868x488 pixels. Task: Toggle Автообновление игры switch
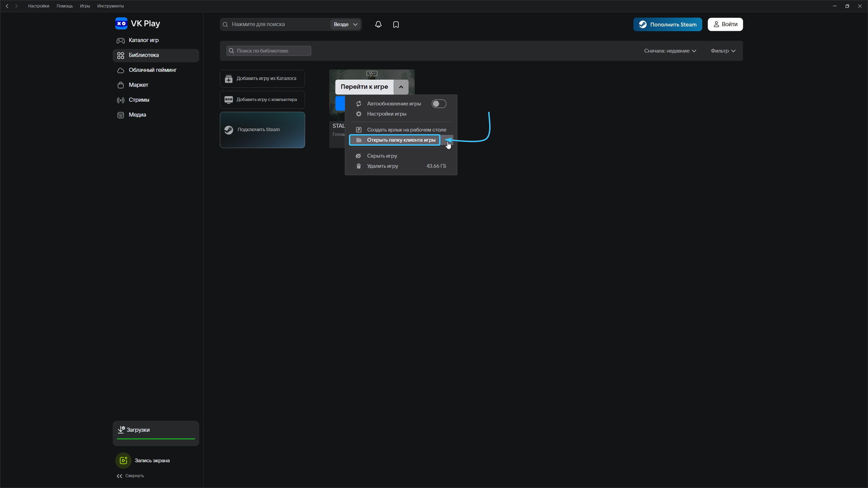tap(439, 104)
